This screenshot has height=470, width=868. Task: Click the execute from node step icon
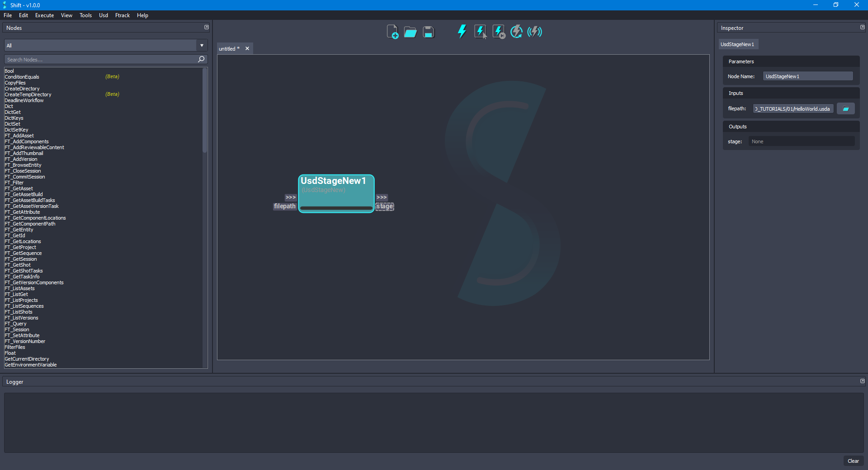pyautogui.click(x=498, y=32)
